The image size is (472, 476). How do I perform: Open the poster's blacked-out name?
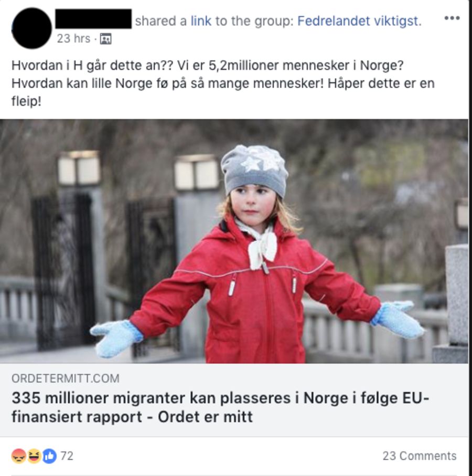(93, 19)
